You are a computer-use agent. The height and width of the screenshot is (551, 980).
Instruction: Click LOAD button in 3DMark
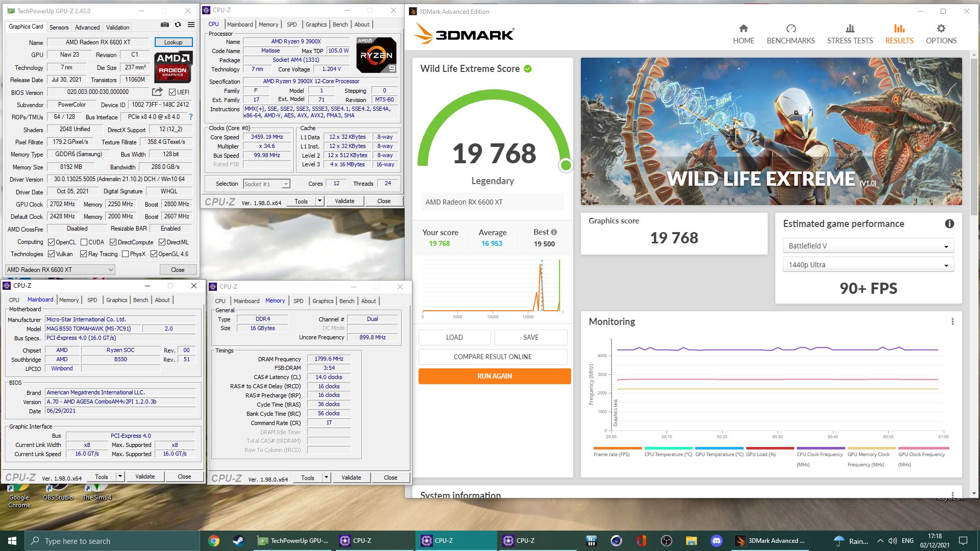pyautogui.click(x=454, y=337)
